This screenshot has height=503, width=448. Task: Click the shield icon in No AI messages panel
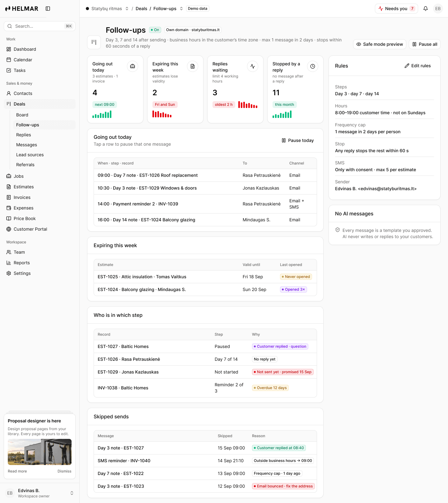tap(338, 230)
